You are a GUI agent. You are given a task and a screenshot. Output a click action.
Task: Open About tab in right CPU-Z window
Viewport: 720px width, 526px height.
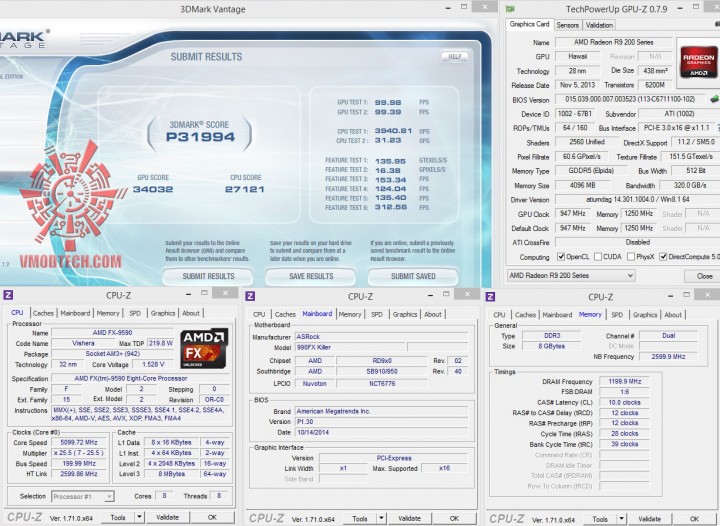pyautogui.click(x=673, y=315)
